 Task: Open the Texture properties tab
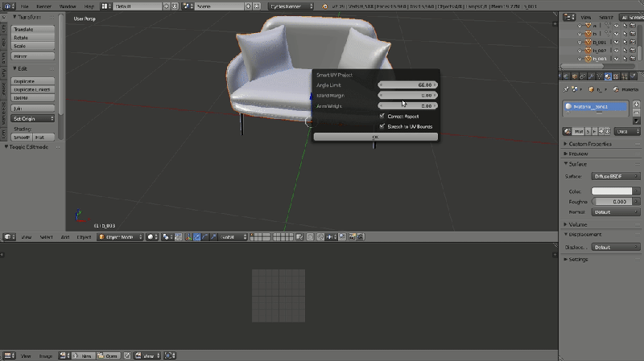coord(616,76)
